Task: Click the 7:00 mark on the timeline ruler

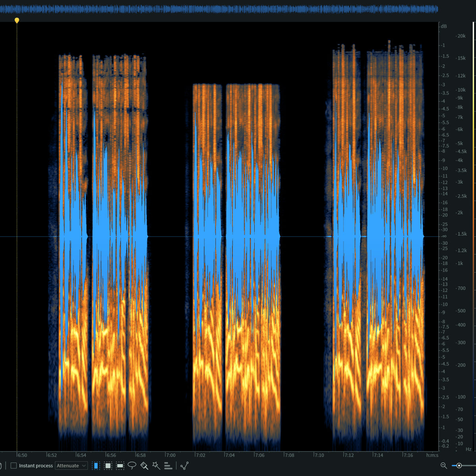Action: [171, 455]
